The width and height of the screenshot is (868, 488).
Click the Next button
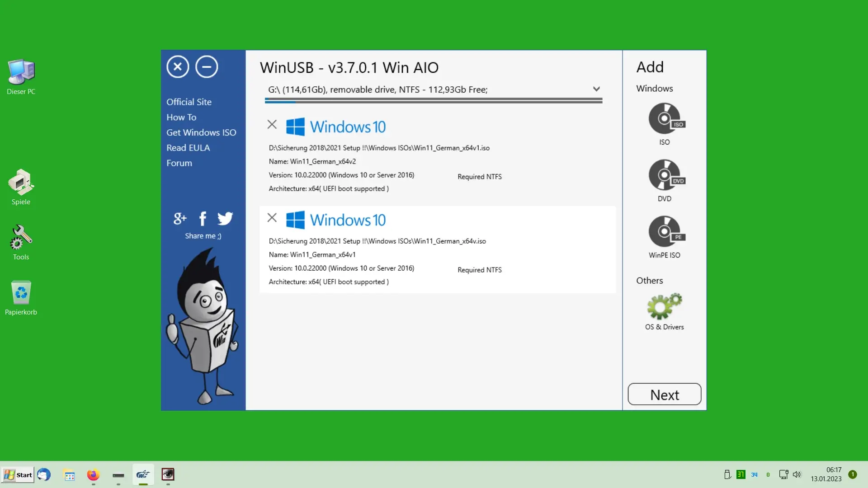pos(665,394)
